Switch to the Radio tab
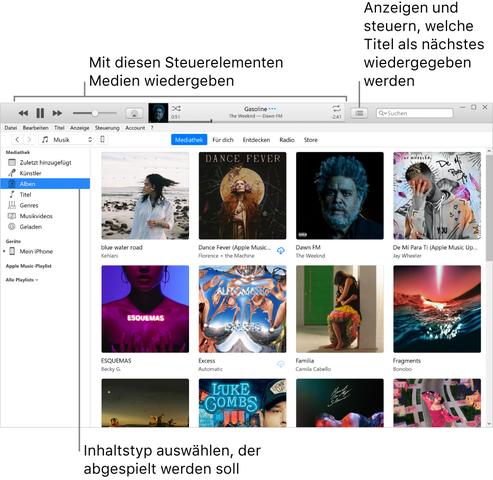Screen dimensions: 493x480 (x=287, y=140)
